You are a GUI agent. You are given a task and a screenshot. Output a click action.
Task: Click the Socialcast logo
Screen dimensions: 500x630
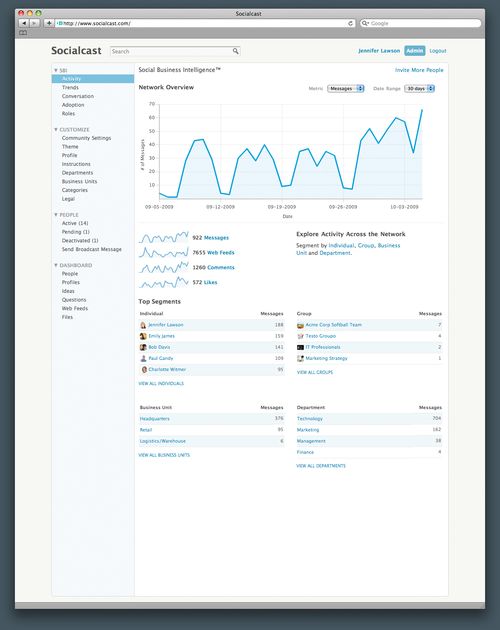(76, 51)
